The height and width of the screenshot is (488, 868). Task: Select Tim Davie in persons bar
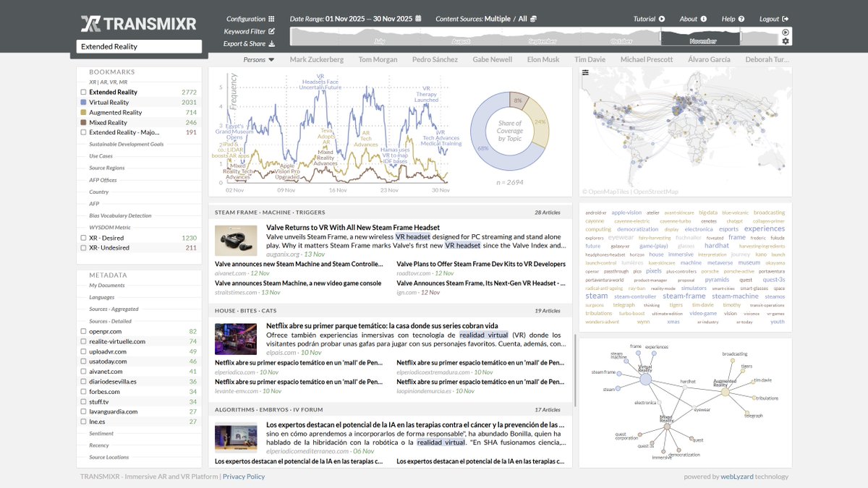590,60
